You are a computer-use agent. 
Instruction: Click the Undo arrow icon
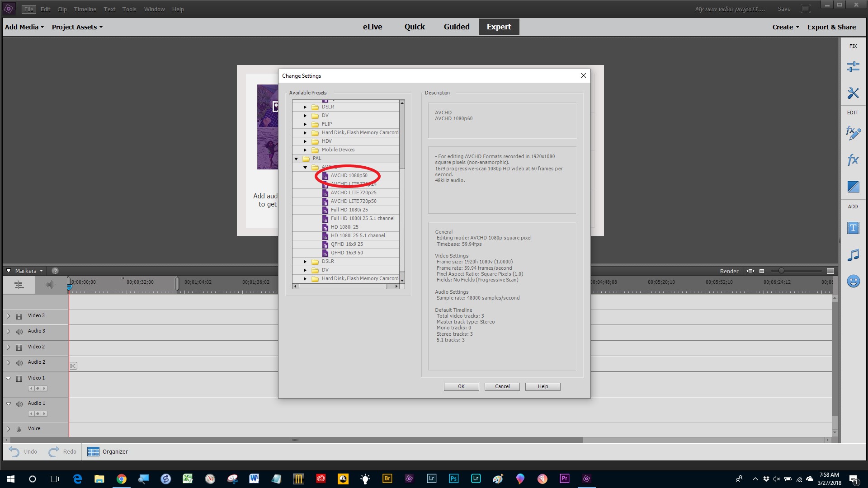coord(14,451)
